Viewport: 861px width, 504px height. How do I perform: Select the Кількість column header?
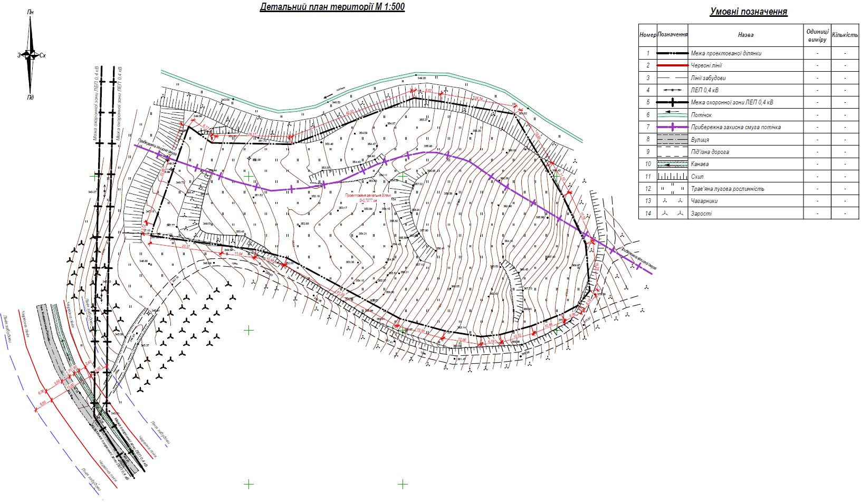coord(845,35)
